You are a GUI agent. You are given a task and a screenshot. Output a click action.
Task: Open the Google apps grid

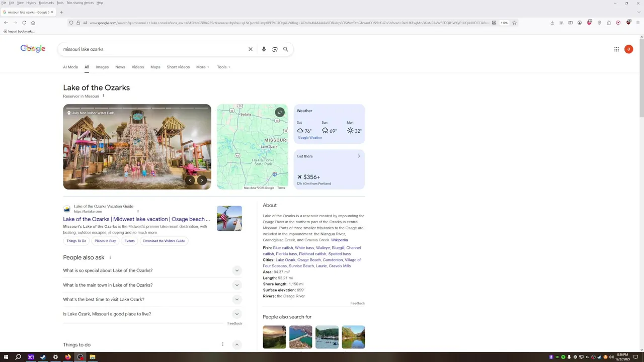point(616,49)
